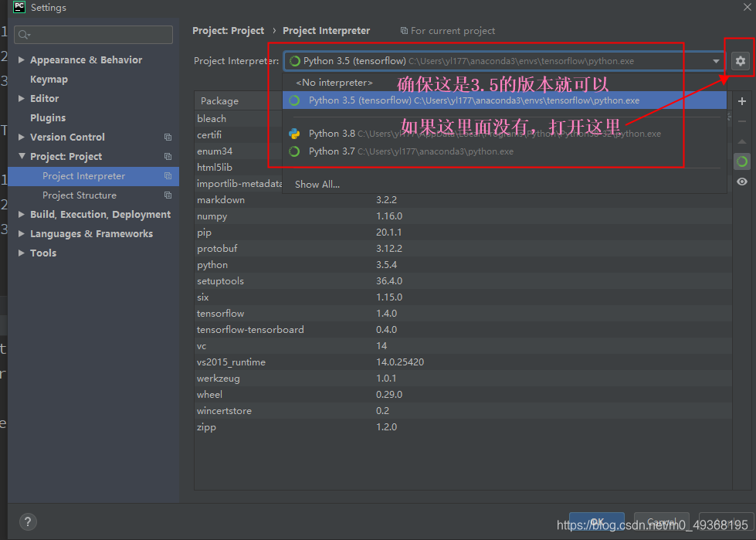Viewport: 756px width, 540px height.
Task: Select the html5lib package row
Action: click(x=239, y=168)
